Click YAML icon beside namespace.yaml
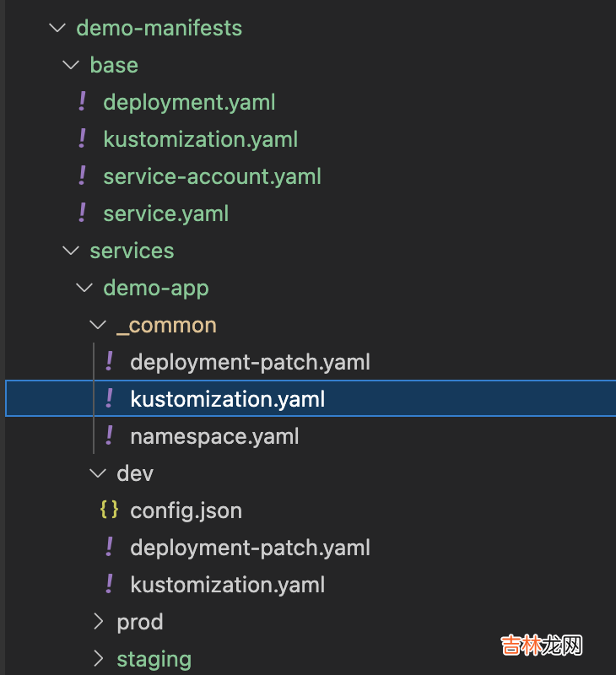This screenshot has width=616, height=675. pos(109,436)
